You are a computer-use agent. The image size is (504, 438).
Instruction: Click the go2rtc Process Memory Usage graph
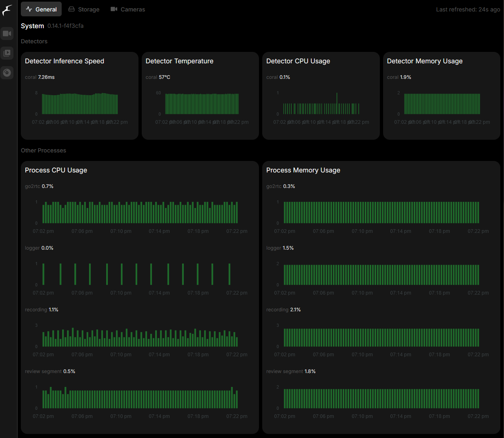(x=381, y=212)
